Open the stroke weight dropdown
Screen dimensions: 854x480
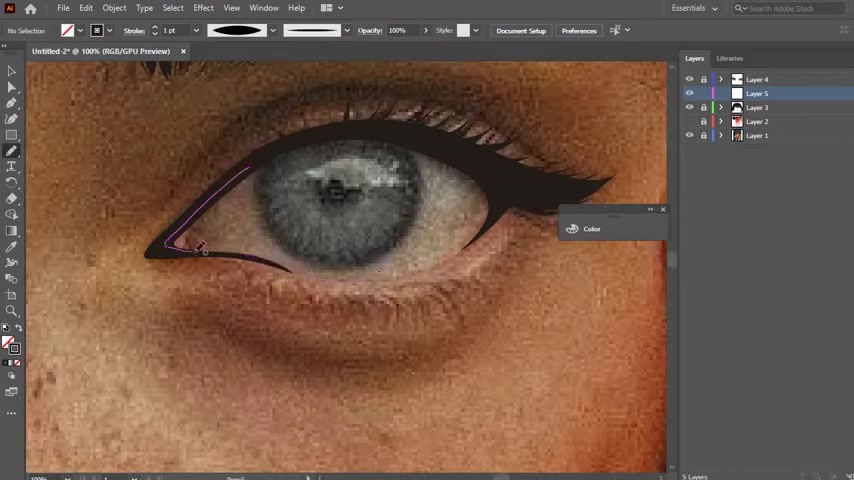pyautogui.click(x=196, y=31)
